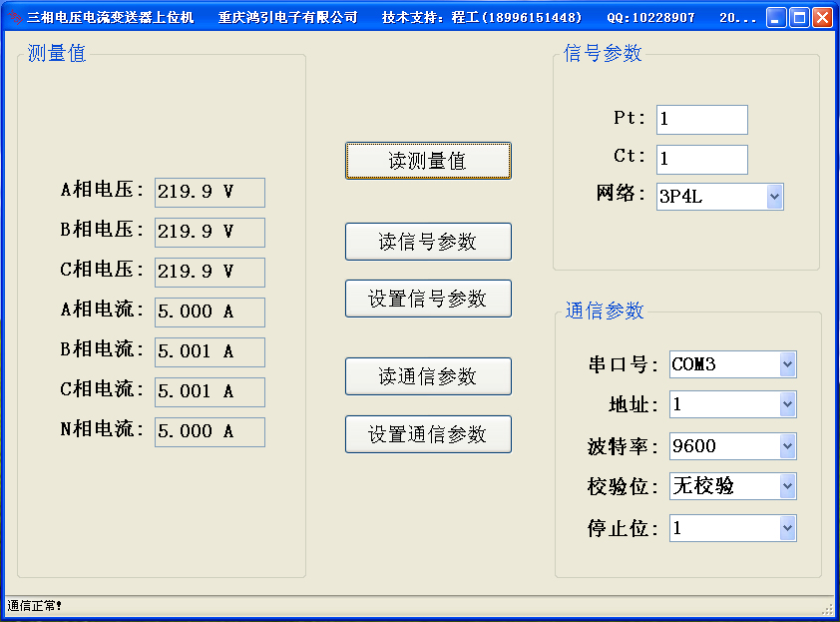Click the 读通信参数 button
Viewport: 840px width, 622px height.
[427, 375]
